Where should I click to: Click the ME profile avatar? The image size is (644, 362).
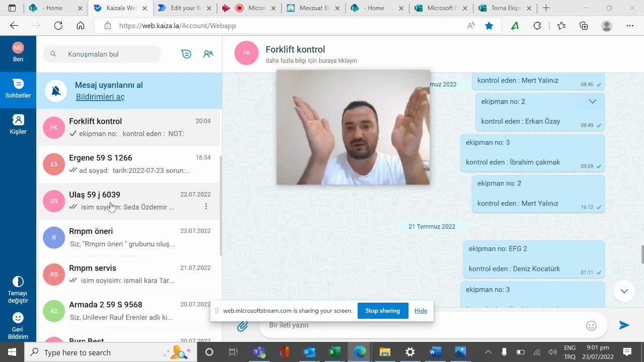18,48
